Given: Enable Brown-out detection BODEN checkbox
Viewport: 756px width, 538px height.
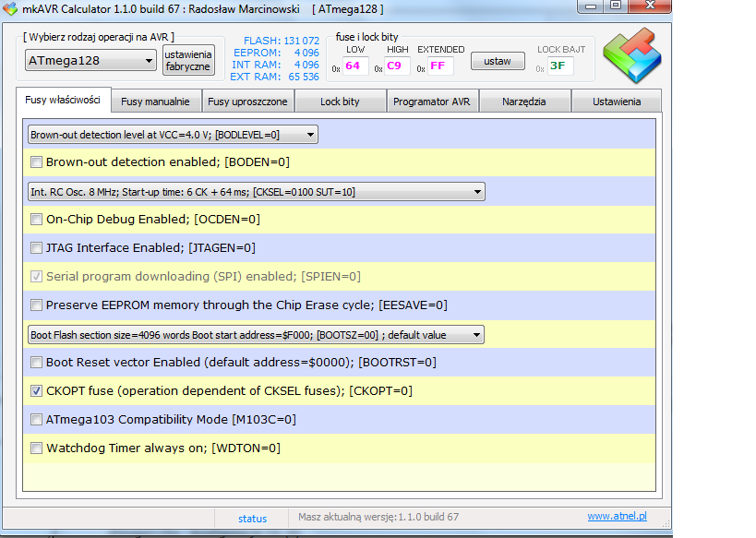Looking at the screenshot, I should click(x=36, y=162).
